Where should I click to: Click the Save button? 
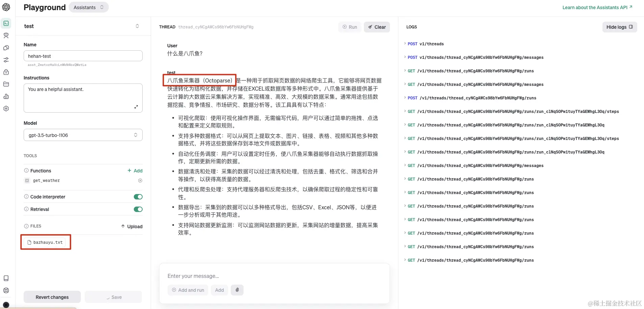(114, 297)
